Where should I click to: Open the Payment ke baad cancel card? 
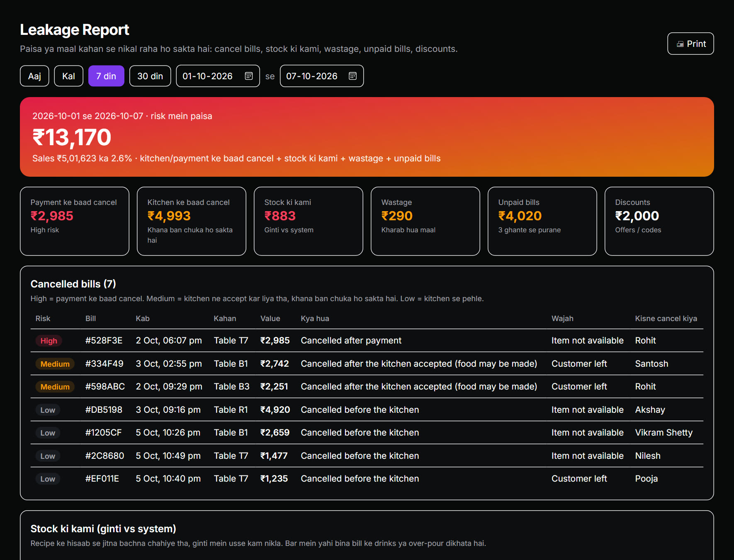coord(75,221)
